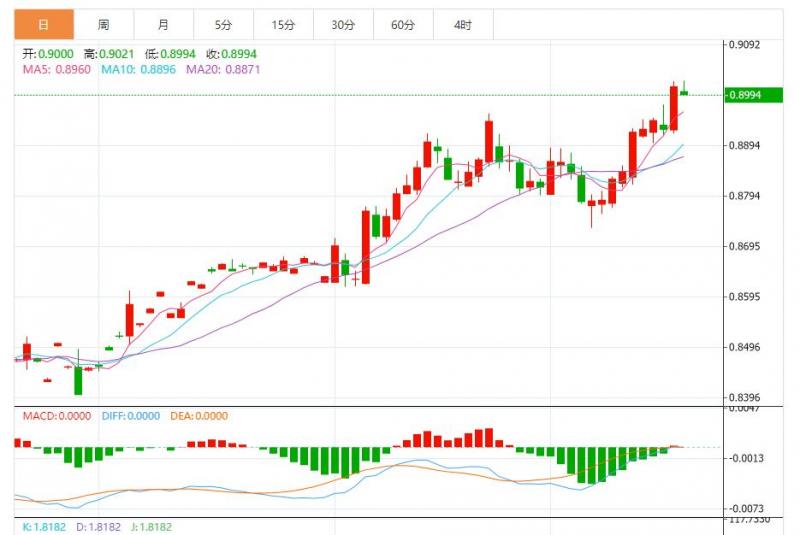Click the MACD:0.0000 indicator label
The height and width of the screenshot is (535, 800).
click(57, 416)
